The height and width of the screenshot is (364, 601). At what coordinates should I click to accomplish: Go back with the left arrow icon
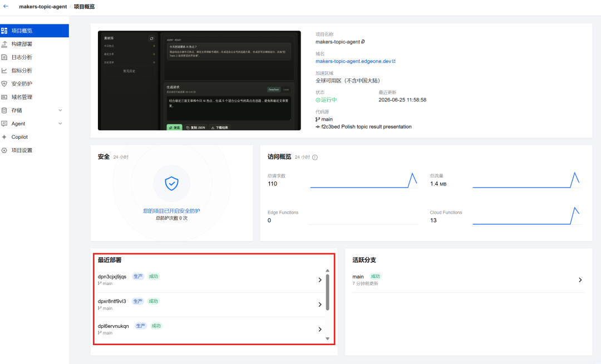(x=6, y=6)
